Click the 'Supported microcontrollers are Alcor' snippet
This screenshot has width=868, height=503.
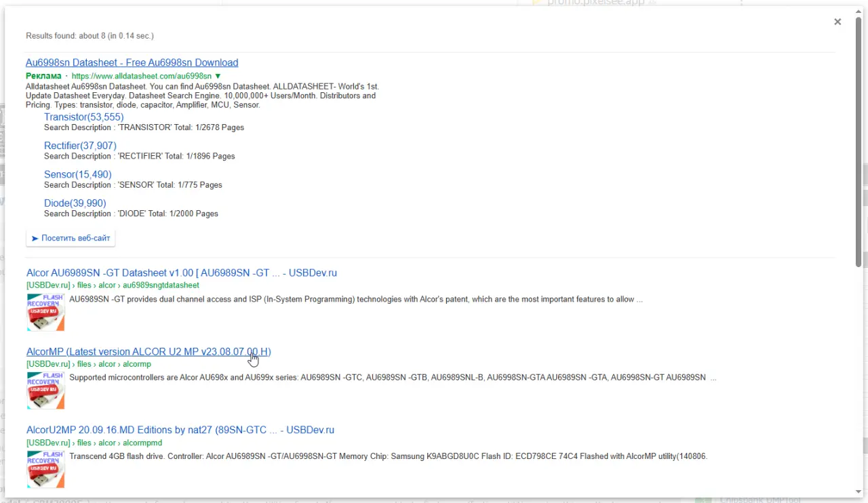click(393, 378)
